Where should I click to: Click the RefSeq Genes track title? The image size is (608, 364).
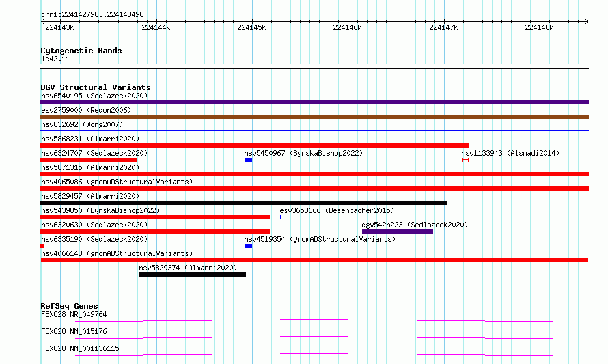tap(69, 306)
